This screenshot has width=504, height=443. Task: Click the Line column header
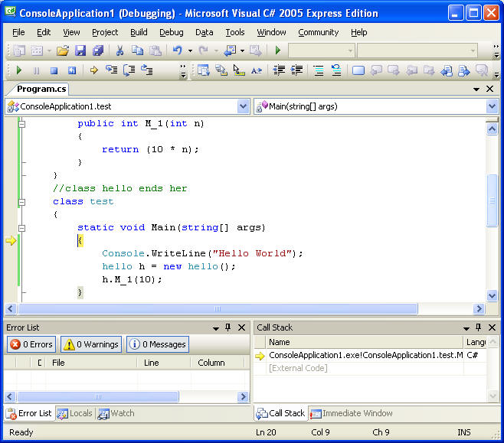coord(151,363)
